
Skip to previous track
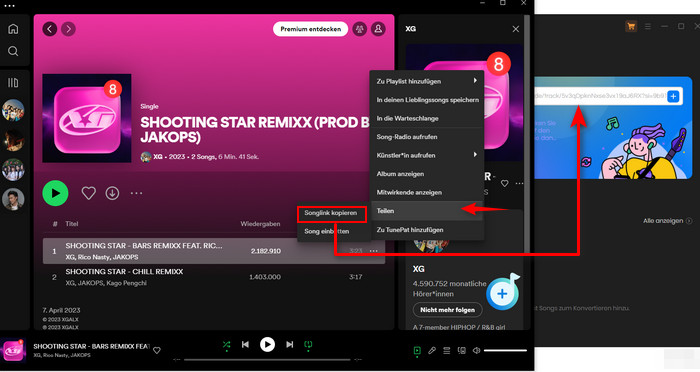(245, 344)
